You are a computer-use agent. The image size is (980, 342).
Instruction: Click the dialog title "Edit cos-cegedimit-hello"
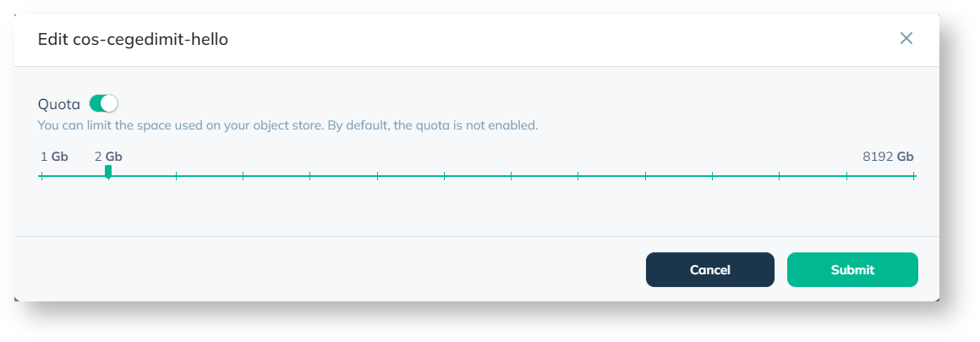point(133,39)
